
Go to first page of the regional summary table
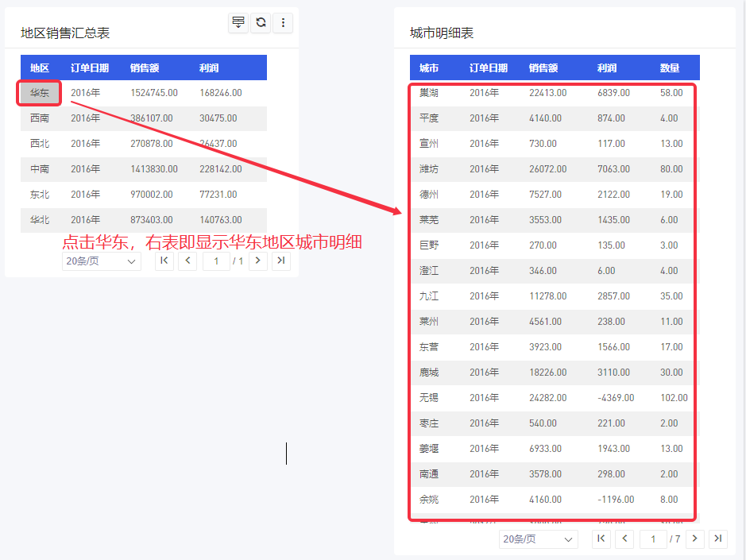pyautogui.click(x=164, y=261)
